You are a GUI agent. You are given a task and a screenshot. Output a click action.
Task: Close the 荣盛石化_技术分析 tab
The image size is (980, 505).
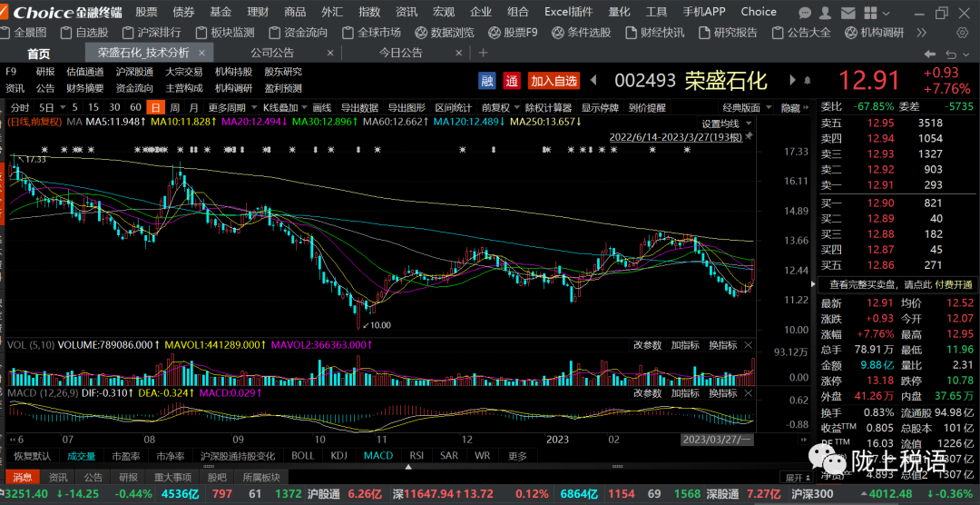[x=201, y=54]
